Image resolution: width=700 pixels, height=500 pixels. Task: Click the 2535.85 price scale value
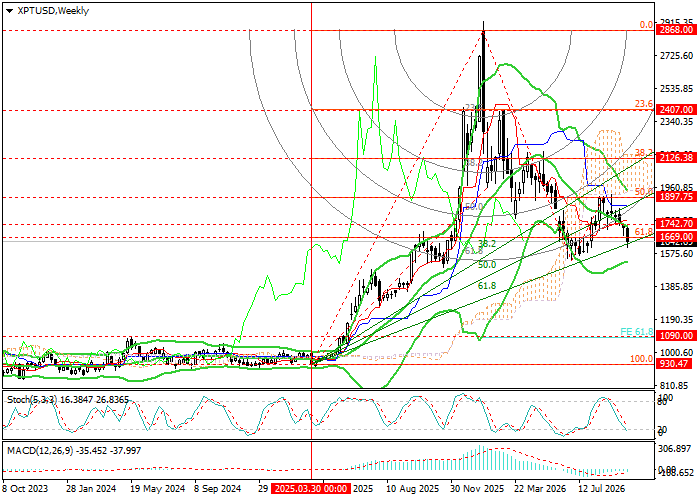click(675, 88)
